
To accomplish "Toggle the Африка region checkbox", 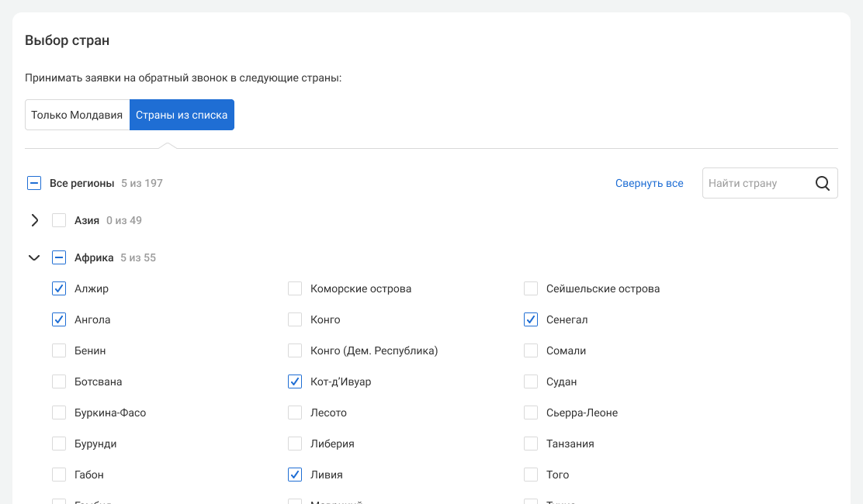I will (x=59, y=257).
